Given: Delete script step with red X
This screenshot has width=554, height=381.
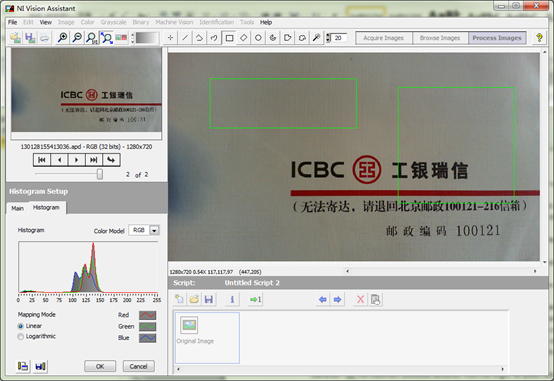Looking at the screenshot, I should tap(360, 299).
